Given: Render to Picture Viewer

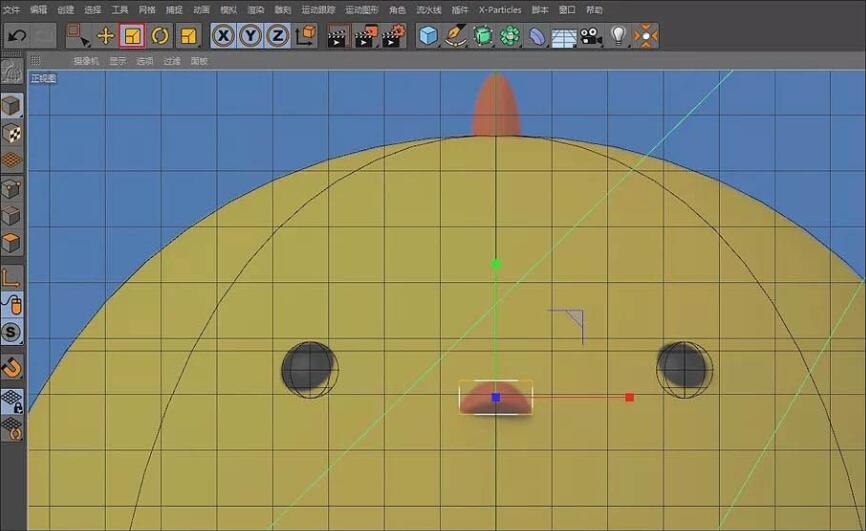Looking at the screenshot, I should coord(366,36).
